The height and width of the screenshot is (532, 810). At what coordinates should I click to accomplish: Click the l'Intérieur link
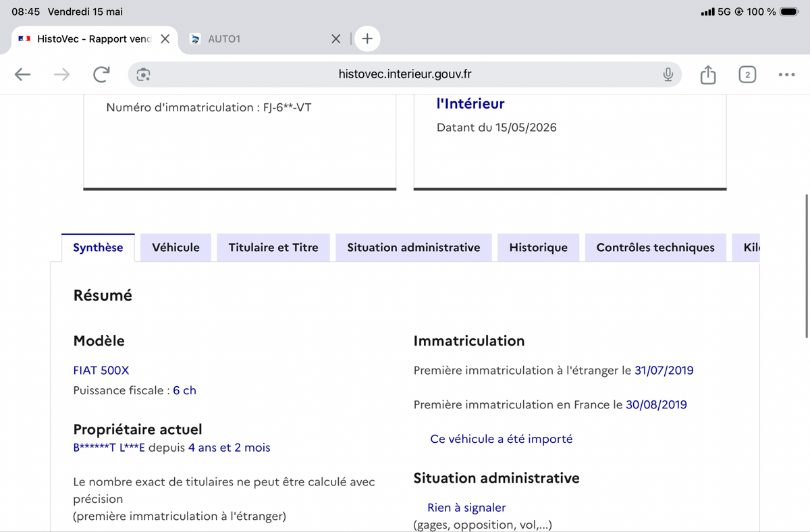point(470,104)
